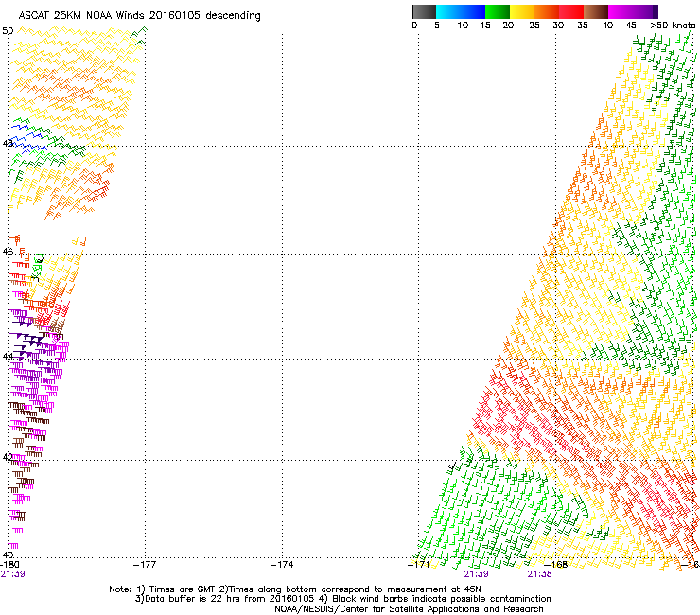Click the latitude label '50'
The image size is (700, 615).
[8, 31]
